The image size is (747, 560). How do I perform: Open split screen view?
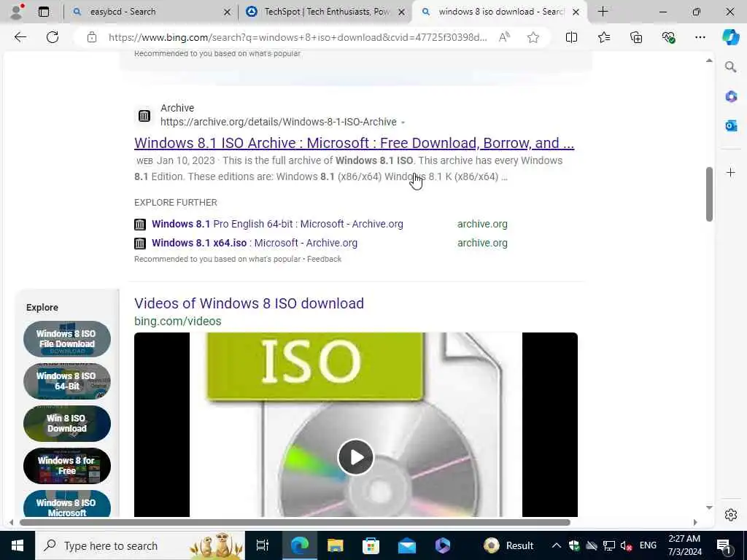pos(571,37)
